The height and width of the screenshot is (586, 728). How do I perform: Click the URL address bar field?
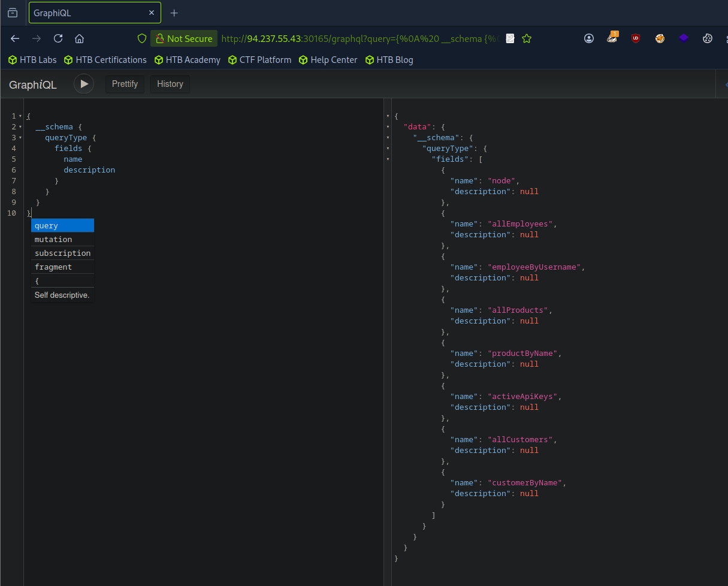point(360,38)
